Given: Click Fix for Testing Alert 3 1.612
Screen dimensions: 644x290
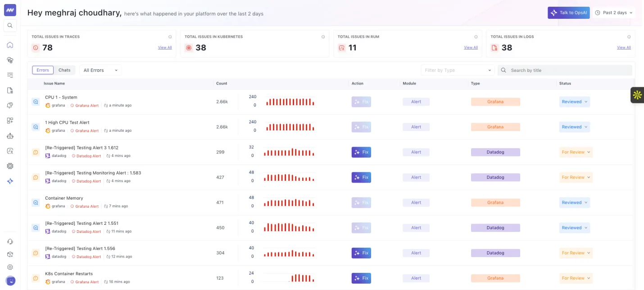Looking at the screenshot, I should [361, 152].
